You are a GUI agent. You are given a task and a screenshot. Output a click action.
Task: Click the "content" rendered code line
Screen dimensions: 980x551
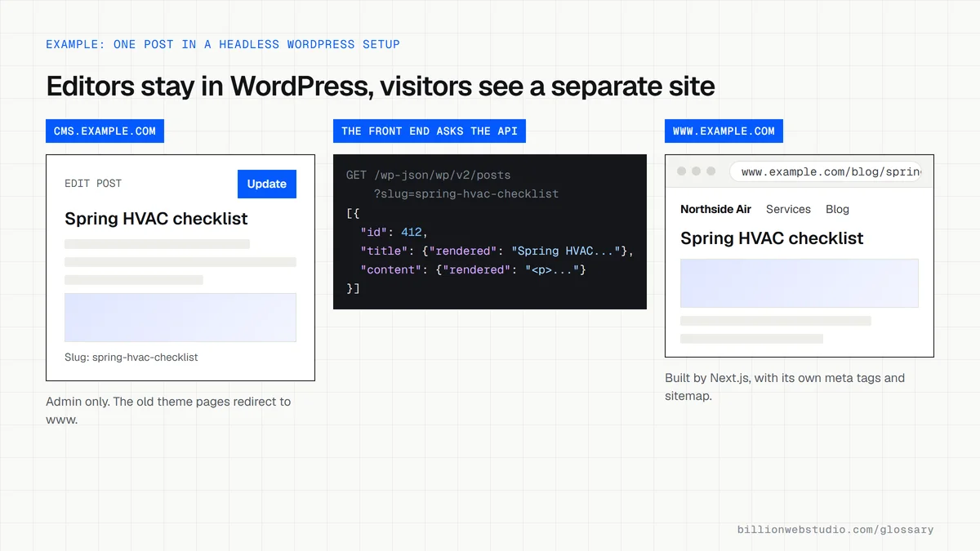point(473,269)
